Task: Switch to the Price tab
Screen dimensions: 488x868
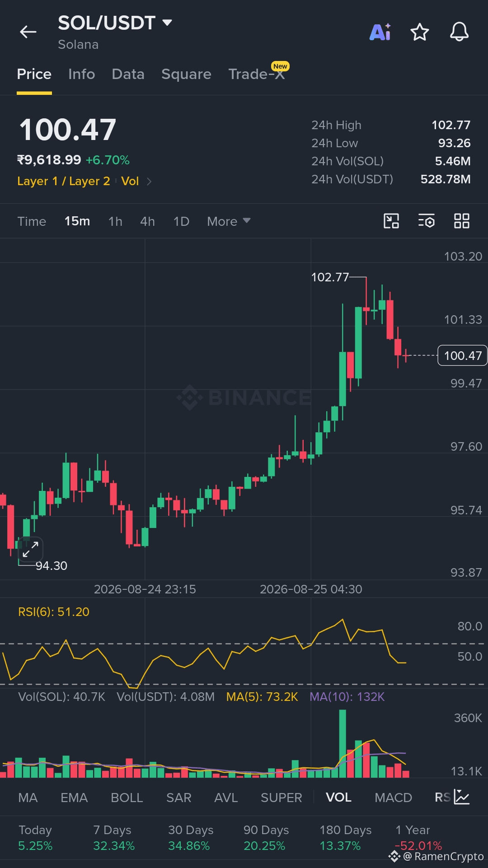Action: coord(34,74)
